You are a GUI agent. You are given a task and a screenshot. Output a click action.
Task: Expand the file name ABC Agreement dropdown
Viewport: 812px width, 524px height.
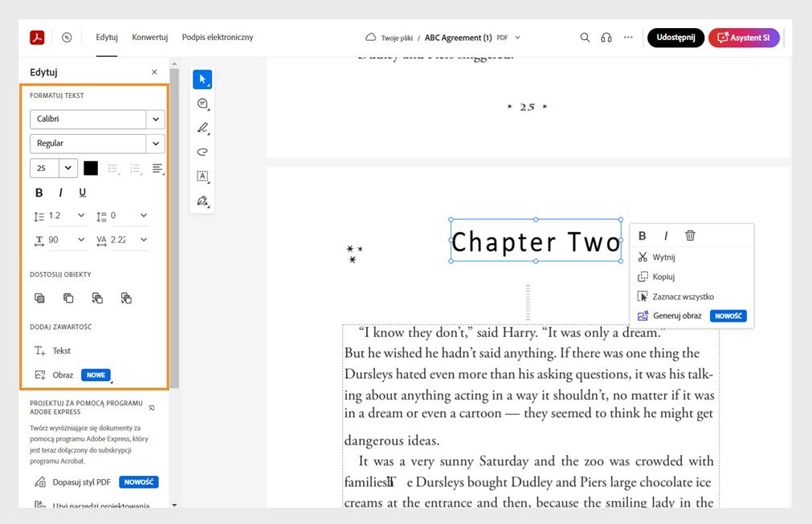coord(517,37)
